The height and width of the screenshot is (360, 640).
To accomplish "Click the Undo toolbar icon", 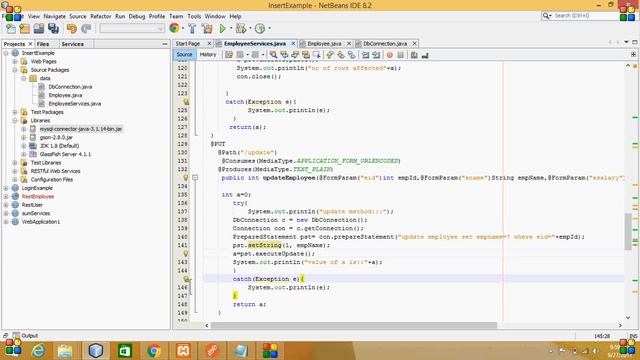I will coord(72,29).
